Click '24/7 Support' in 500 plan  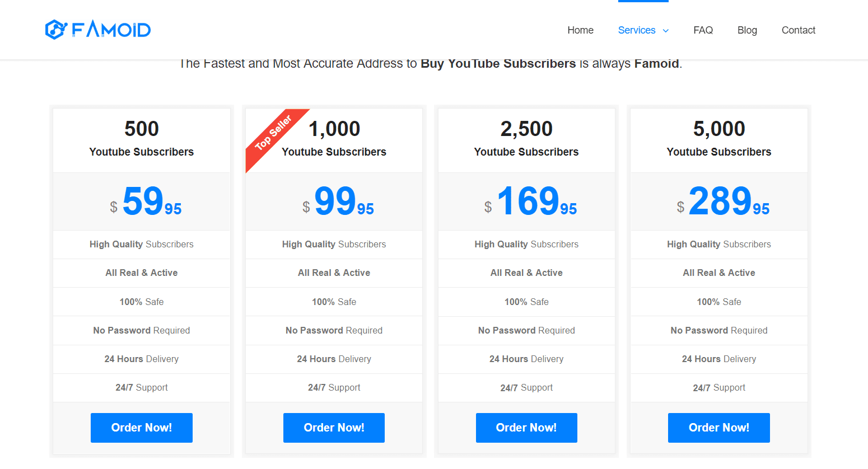[142, 388]
